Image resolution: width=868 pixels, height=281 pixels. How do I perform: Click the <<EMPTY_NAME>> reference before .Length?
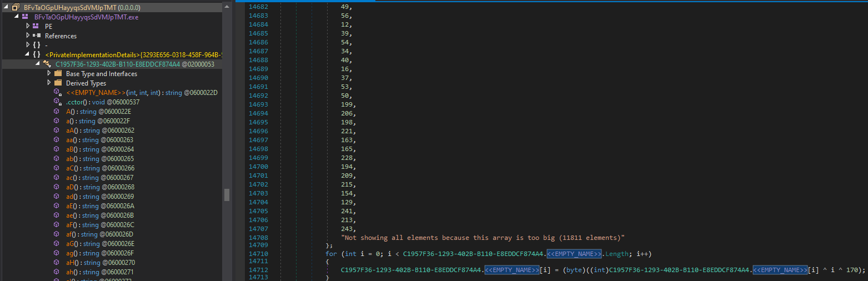[x=575, y=254]
